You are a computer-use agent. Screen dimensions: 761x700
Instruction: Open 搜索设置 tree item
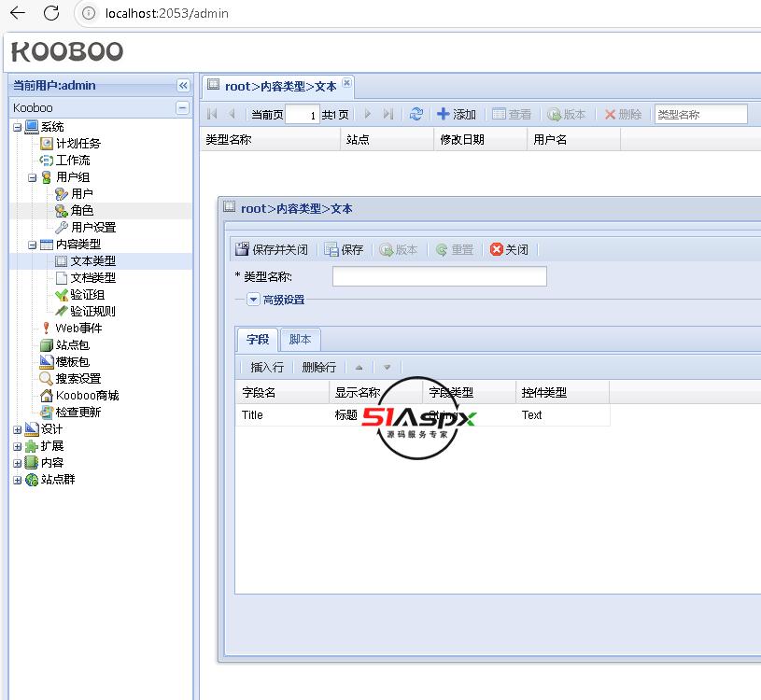(x=78, y=379)
